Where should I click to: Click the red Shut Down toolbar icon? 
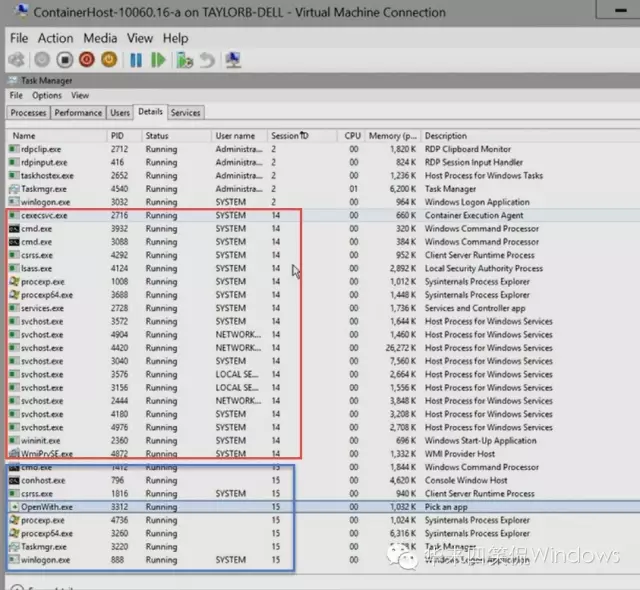click(87, 60)
